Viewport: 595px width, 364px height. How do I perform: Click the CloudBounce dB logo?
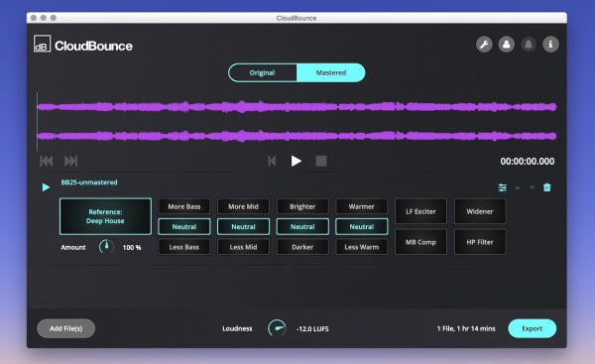point(42,44)
